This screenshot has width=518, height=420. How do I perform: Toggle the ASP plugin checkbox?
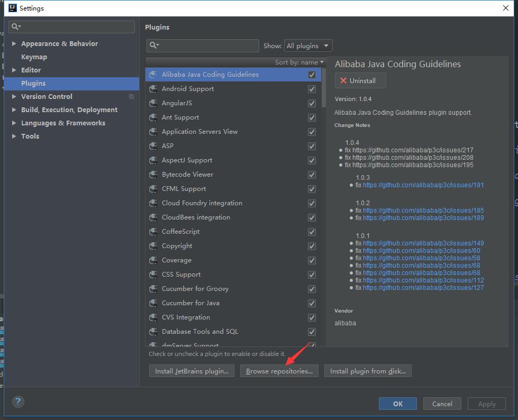point(312,146)
